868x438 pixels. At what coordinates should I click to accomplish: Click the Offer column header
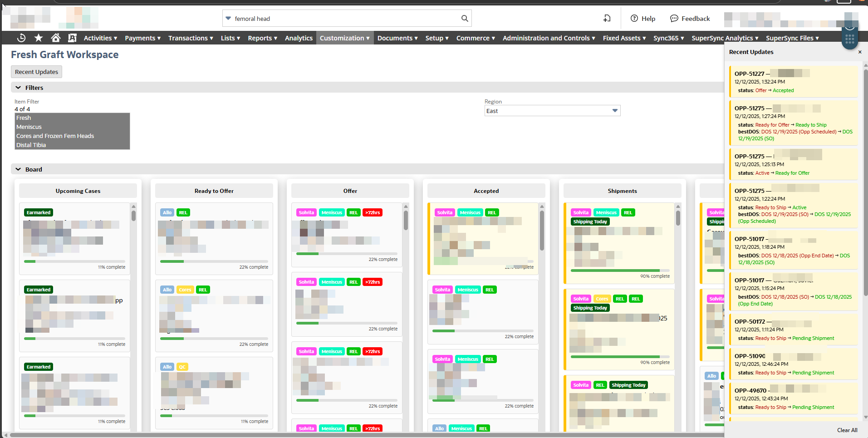350,191
